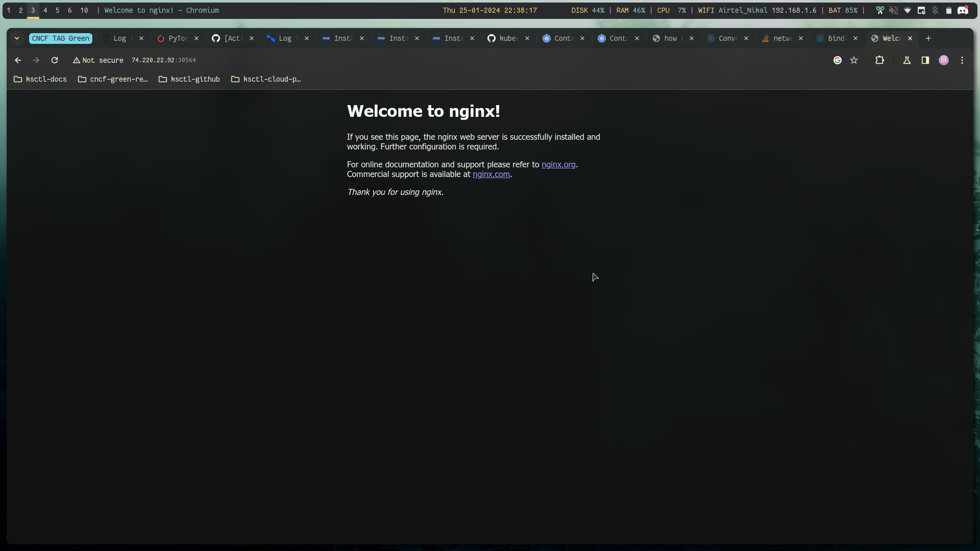980x551 pixels.
Task: Collapse the CNCF TAG Green tab group
Action: 60,38
